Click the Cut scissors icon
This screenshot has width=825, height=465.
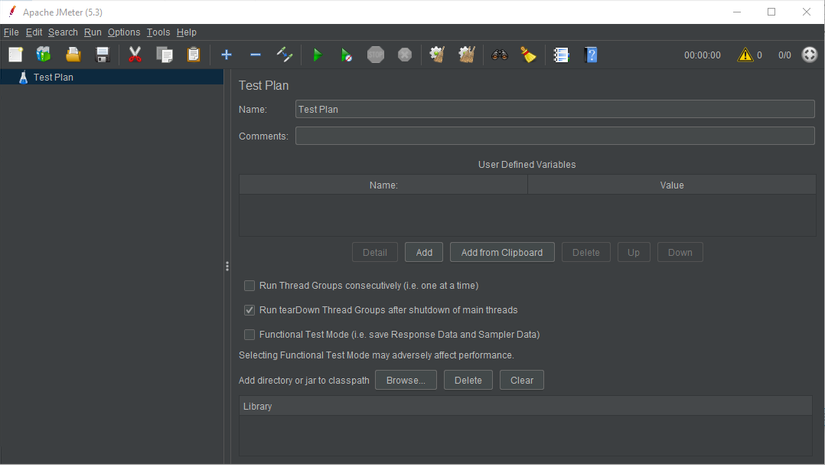(x=135, y=55)
